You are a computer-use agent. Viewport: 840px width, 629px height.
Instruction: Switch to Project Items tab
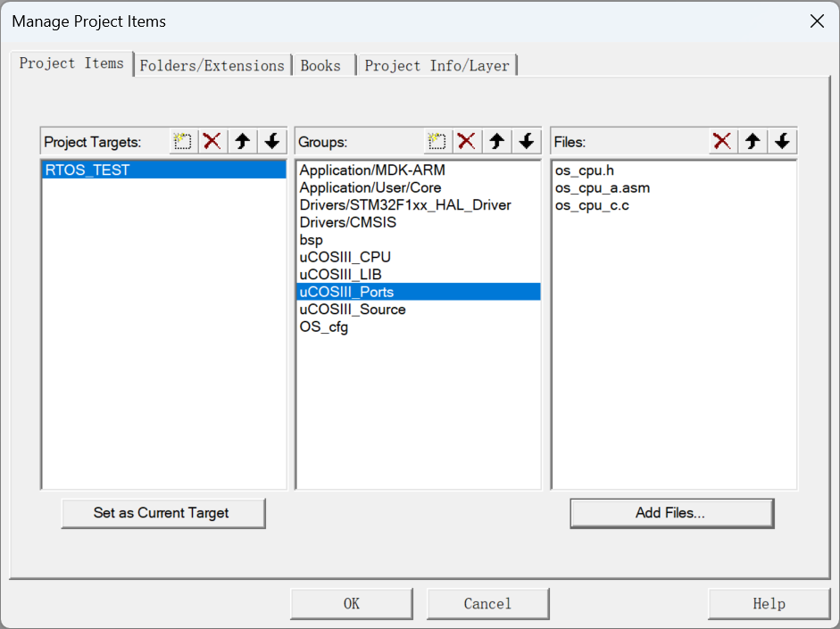[x=71, y=63]
